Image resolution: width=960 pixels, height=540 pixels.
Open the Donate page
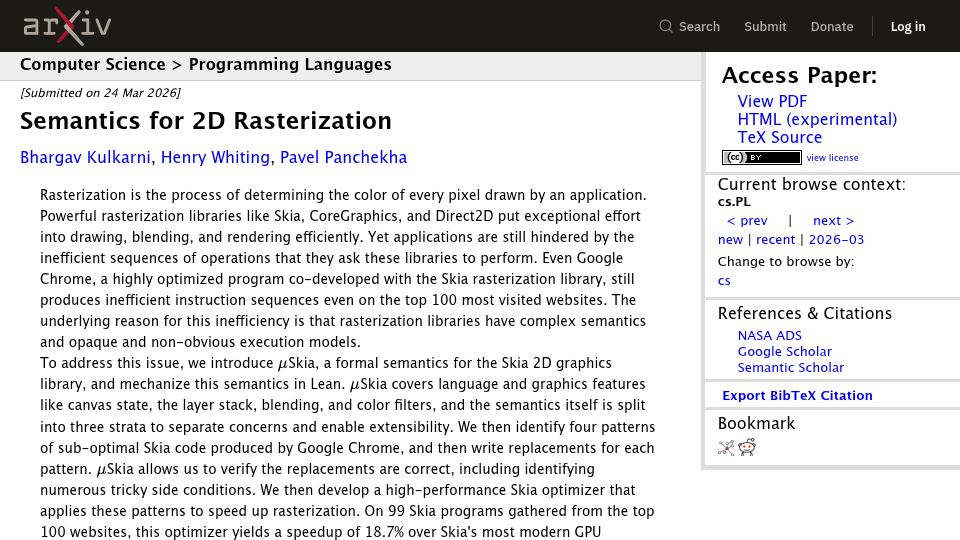click(x=831, y=26)
